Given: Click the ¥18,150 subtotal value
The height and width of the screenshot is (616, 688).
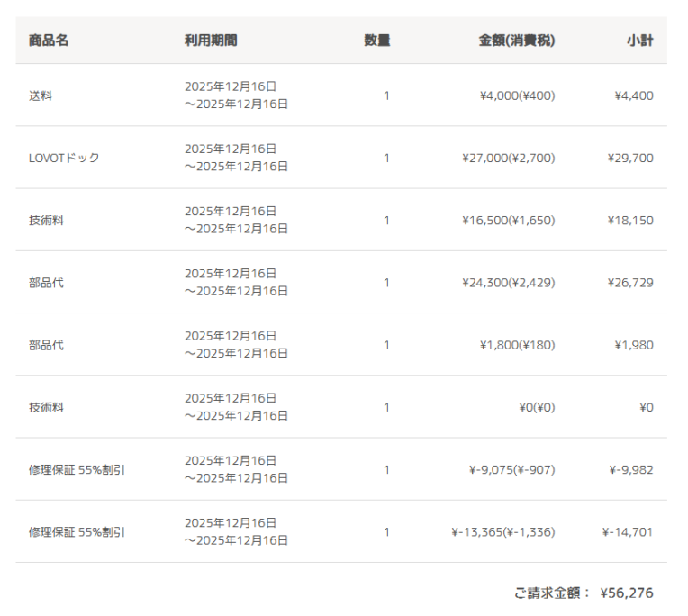Looking at the screenshot, I should (x=630, y=220).
